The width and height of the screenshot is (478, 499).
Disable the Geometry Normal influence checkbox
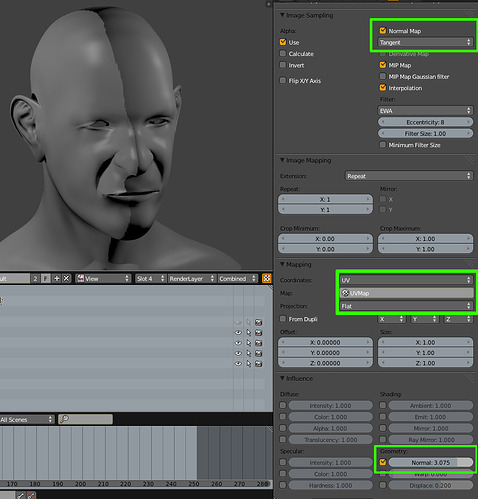pyautogui.click(x=383, y=462)
